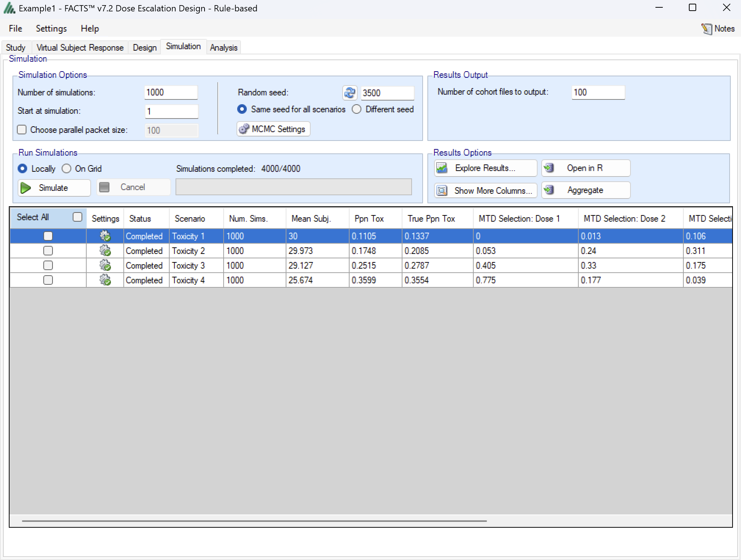Image resolution: width=741 pixels, height=560 pixels.
Task: Click the Toxicity 3 settings gear icon
Action: point(105,265)
